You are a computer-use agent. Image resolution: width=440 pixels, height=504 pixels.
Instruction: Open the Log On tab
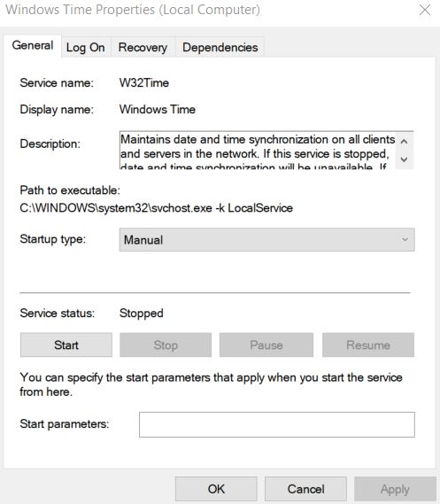(85, 48)
